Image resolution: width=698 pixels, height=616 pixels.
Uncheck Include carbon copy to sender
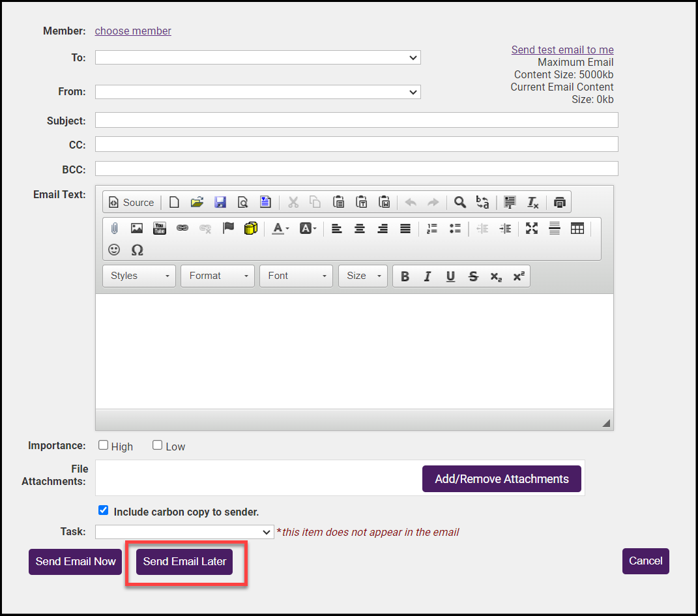tap(103, 511)
